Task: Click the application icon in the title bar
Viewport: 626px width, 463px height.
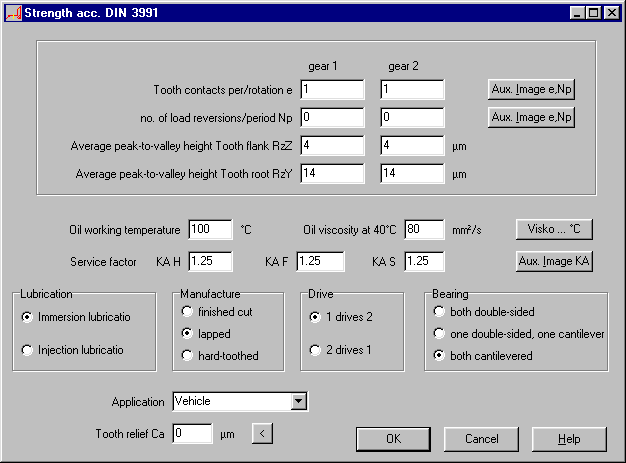Action: coord(11,12)
